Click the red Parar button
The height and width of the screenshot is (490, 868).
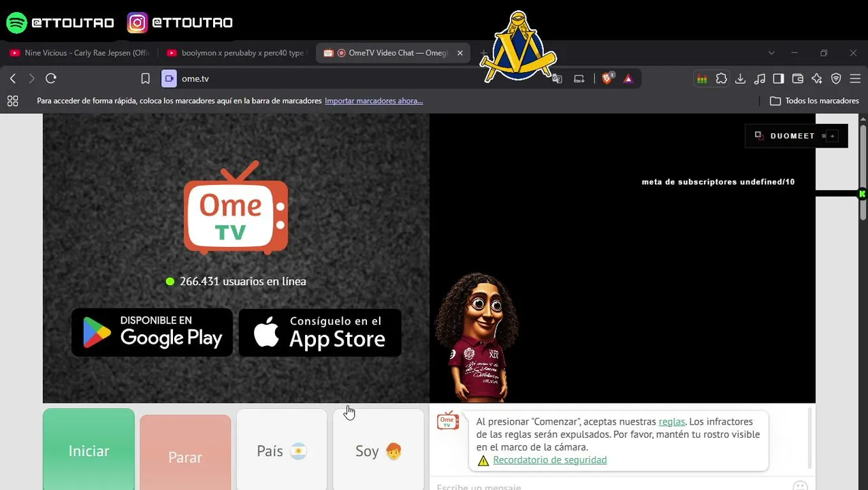[185, 453]
